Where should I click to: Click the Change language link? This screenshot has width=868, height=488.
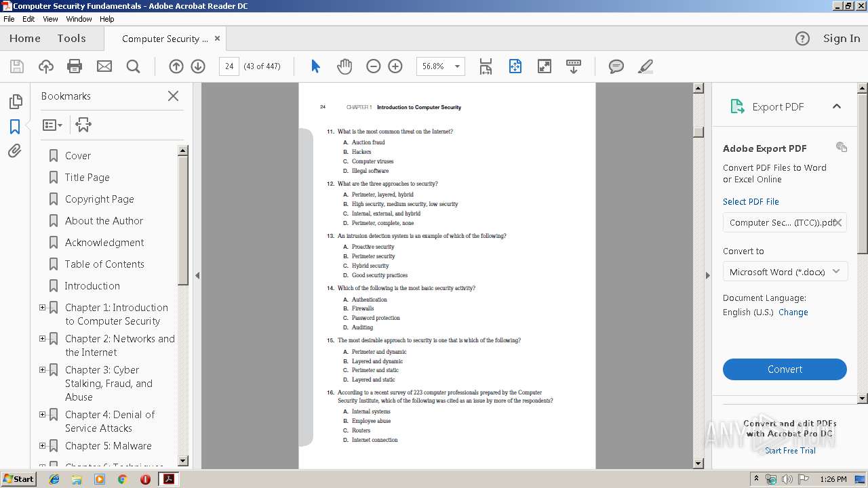(x=793, y=312)
